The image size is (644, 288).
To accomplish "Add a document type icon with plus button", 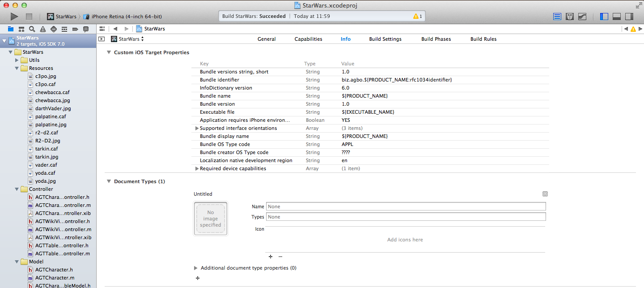I will tap(271, 257).
